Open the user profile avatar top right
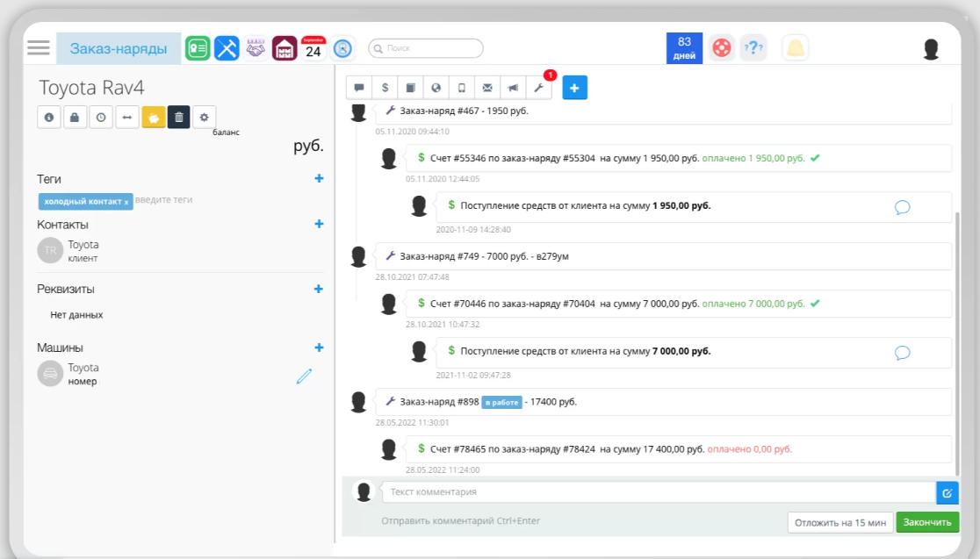Viewport: 980px width, 559px height. [x=931, y=49]
